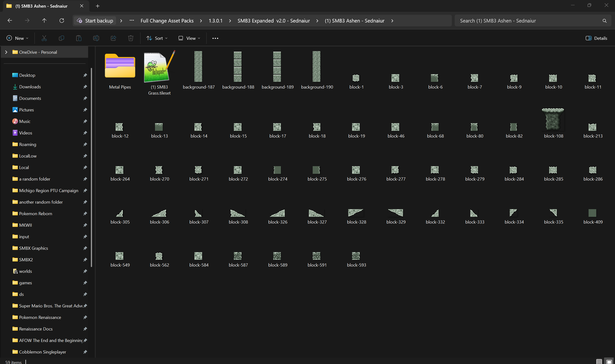This screenshot has width=615, height=364.
Task: Expand chevron after 1.3.0.1 breadcrumb
Action: (x=230, y=21)
